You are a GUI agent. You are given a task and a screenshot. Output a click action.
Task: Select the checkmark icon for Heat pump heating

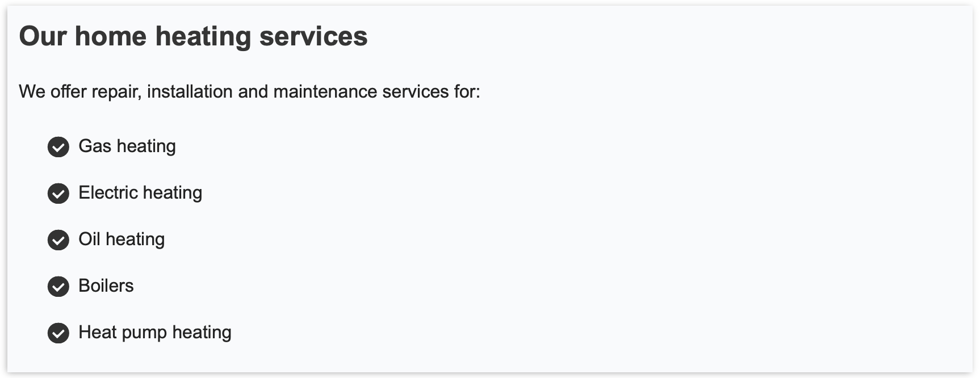click(x=58, y=333)
